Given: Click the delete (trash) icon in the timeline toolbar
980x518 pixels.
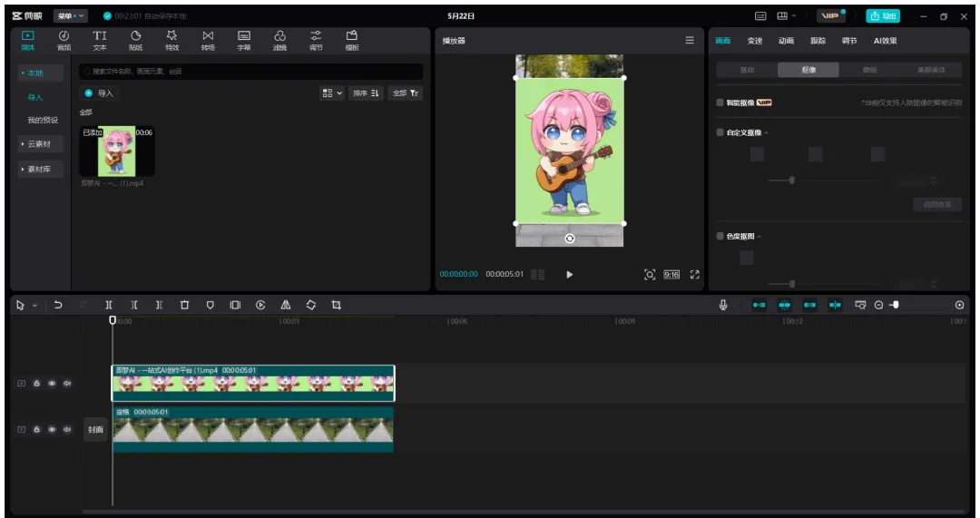Looking at the screenshot, I should point(184,305).
